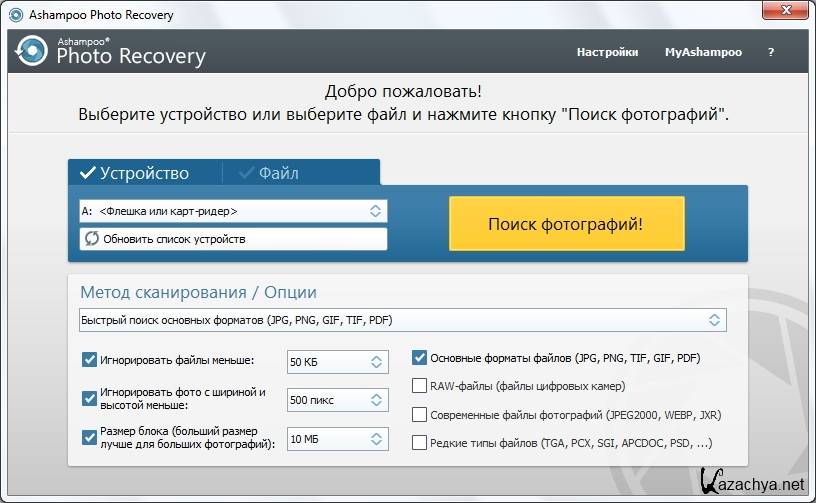Click the checkmark icon on Устройство tab

[87, 173]
